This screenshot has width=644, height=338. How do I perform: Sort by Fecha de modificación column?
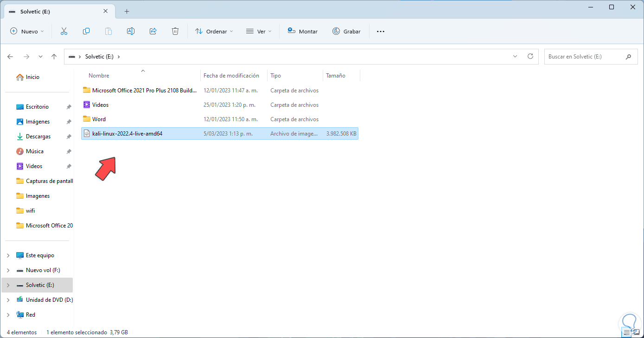click(x=231, y=76)
